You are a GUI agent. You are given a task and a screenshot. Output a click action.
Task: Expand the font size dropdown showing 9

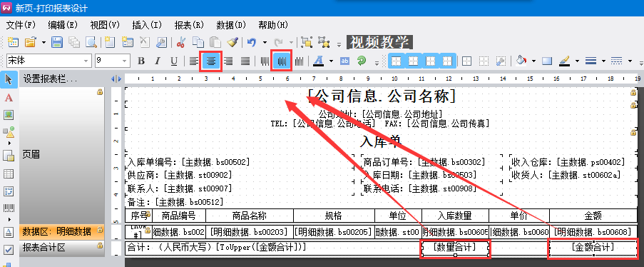click(113, 61)
